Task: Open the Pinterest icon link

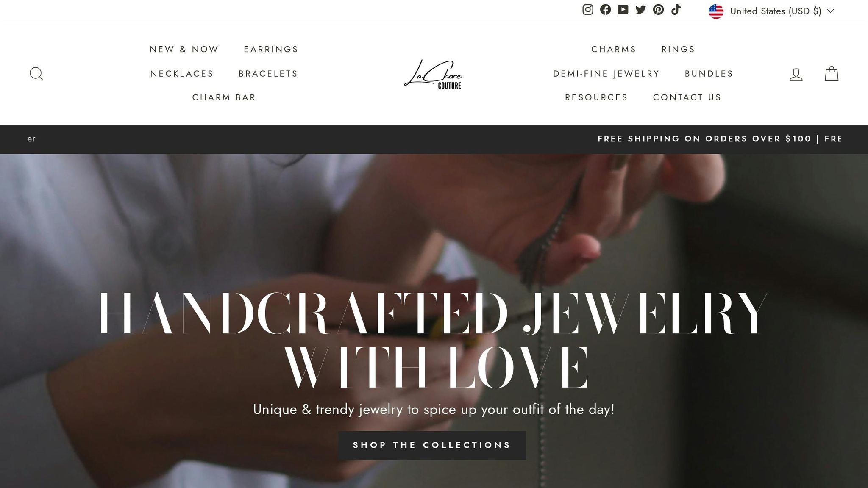Action: click(x=658, y=10)
